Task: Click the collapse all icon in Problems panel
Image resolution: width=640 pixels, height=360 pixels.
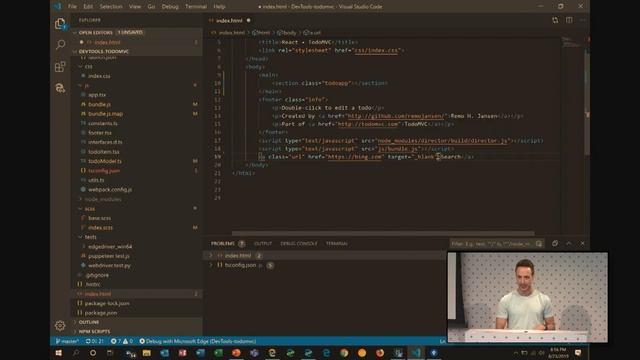Action: (x=555, y=243)
